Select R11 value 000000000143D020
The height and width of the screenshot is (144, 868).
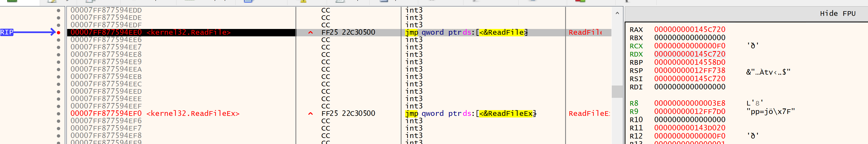pyautogui.click(x=690, y=128)
